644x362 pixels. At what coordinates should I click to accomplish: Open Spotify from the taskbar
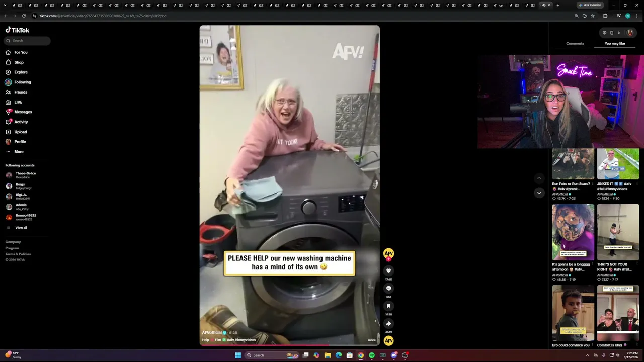pos(372,355)
